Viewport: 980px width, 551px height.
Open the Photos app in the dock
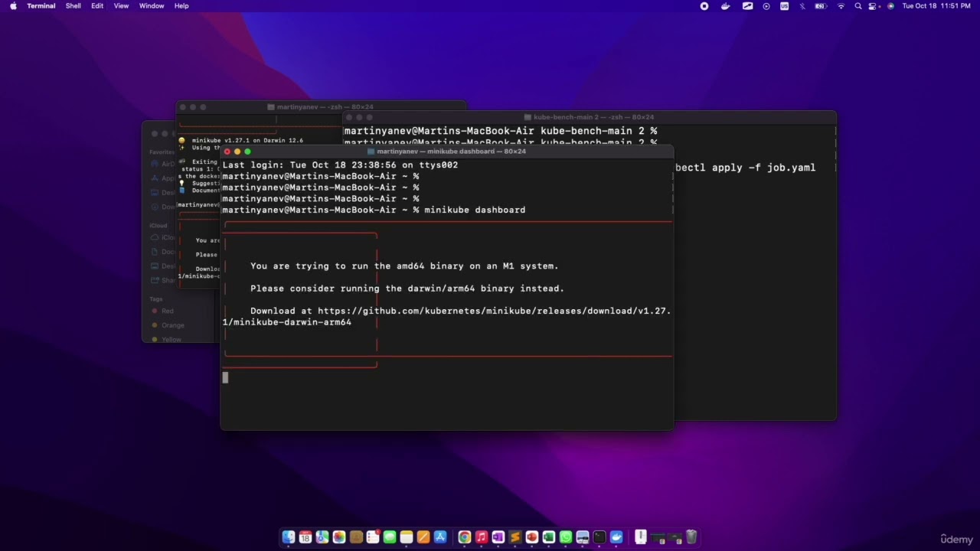[x=339, y=537]
